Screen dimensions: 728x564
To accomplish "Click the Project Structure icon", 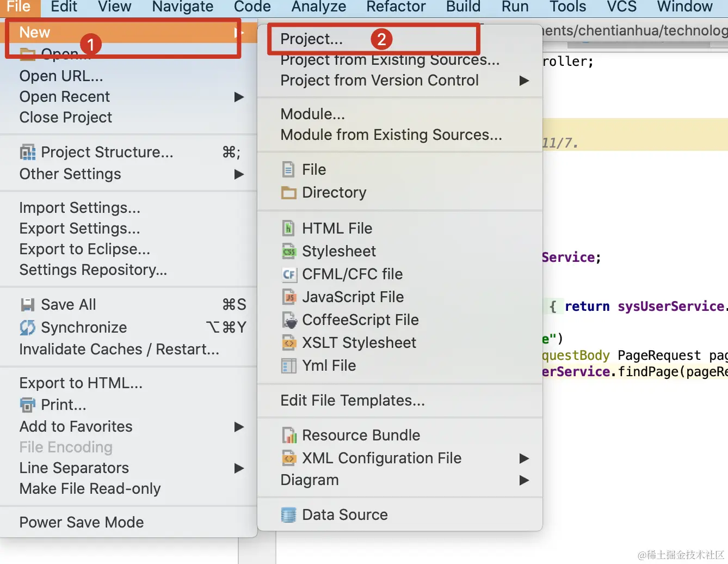I will [x=27, y=152].
